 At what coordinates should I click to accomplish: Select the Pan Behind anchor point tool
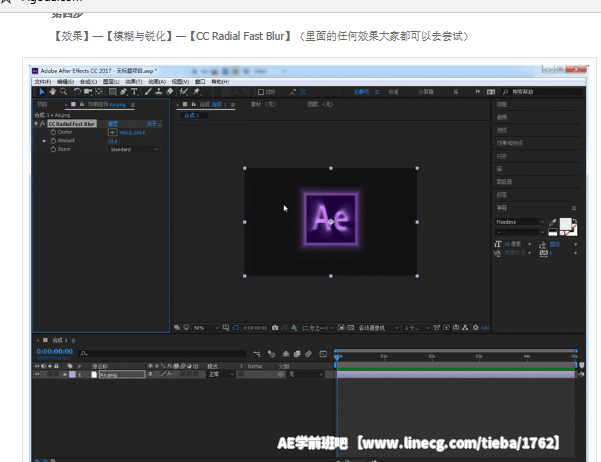[x=99, y=92]
